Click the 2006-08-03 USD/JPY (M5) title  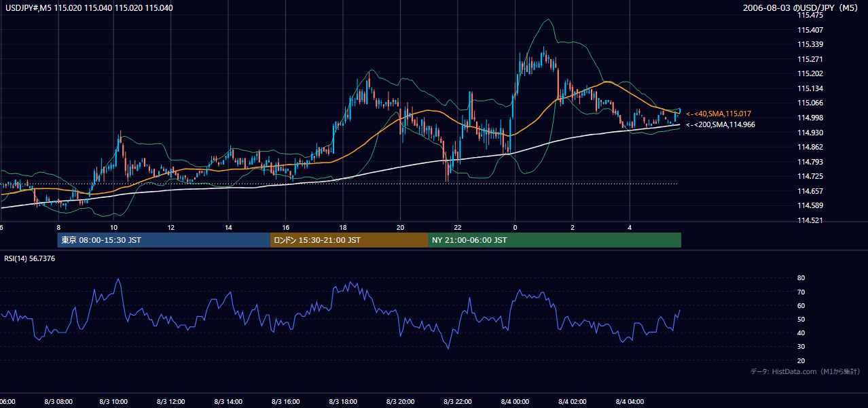pos(801,8)
